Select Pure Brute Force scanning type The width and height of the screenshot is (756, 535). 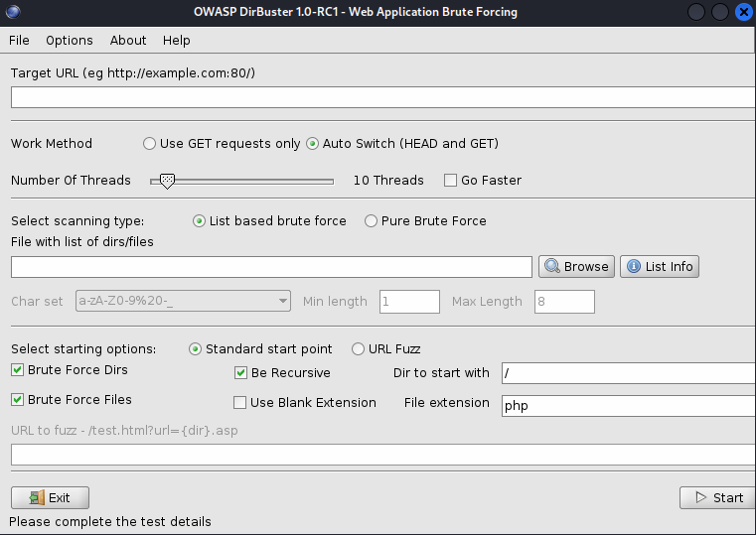(372, 221)
